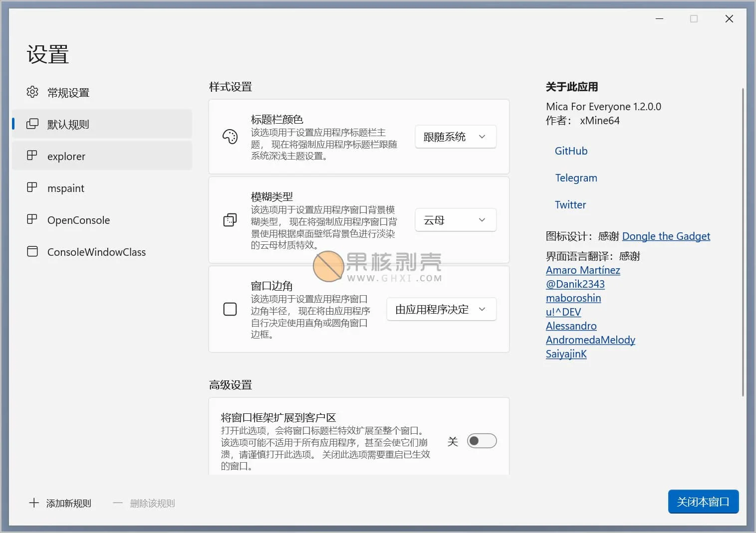Click the ConsoleWindowClass rule icon
Image resolution: width=756 pixels, height=533 pixels.
click(x=32, y=251)
